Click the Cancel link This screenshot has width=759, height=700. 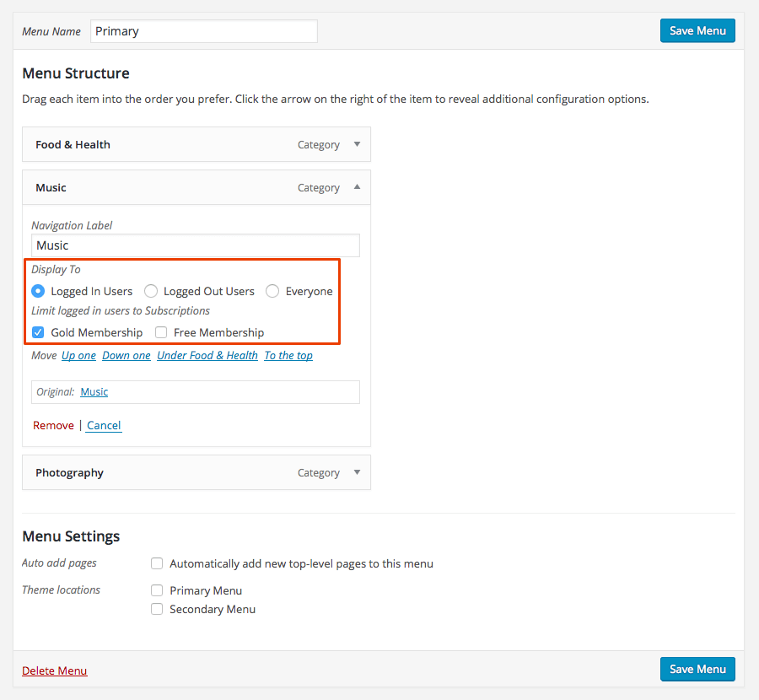pos(104,426)
